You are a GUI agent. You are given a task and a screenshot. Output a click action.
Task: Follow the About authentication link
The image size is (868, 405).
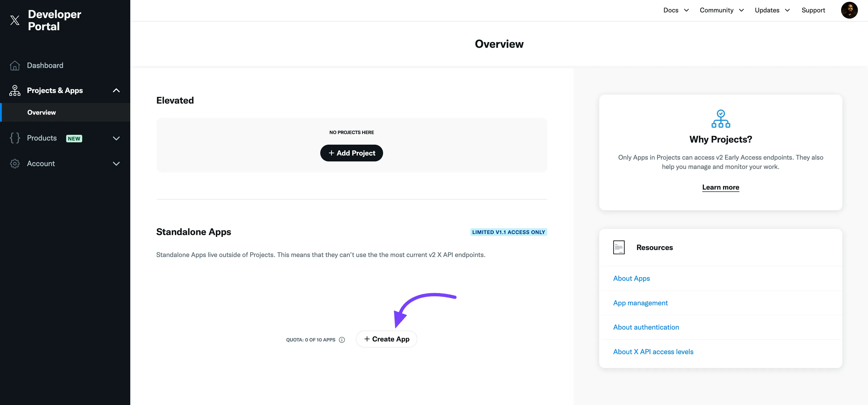[646, 327]
